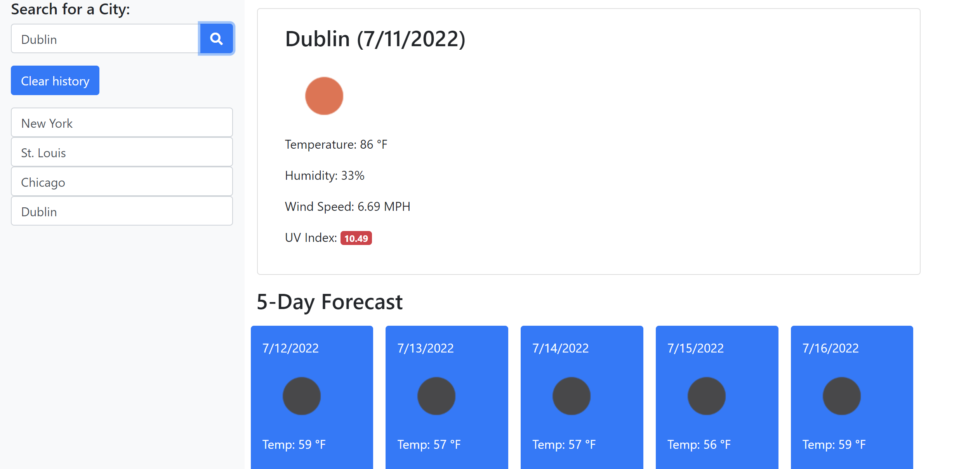
Task: Focus the city search input field
Action: coord(105,39)
